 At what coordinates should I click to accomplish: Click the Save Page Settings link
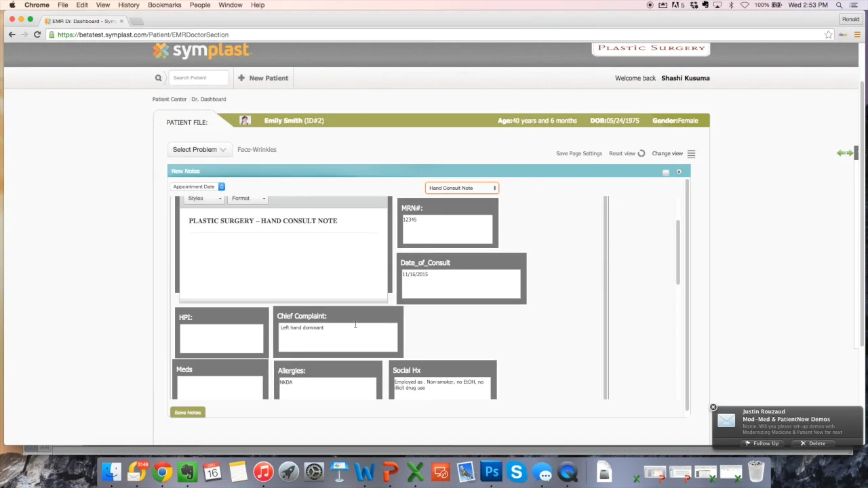tap(578, 153)
